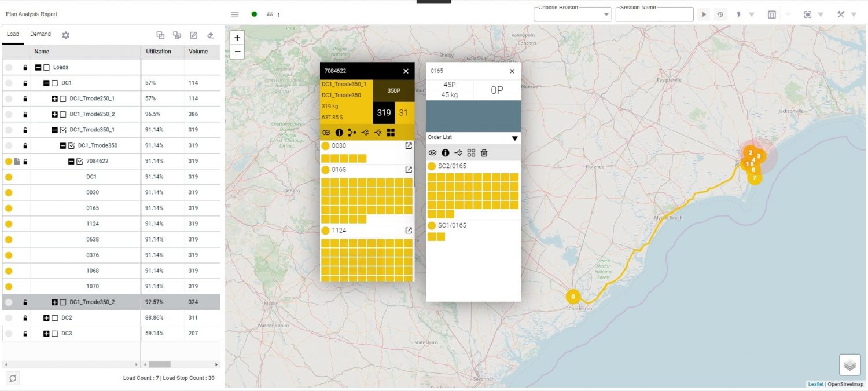Zoom in on the map
868x391 pixels.
coord(237,38)
